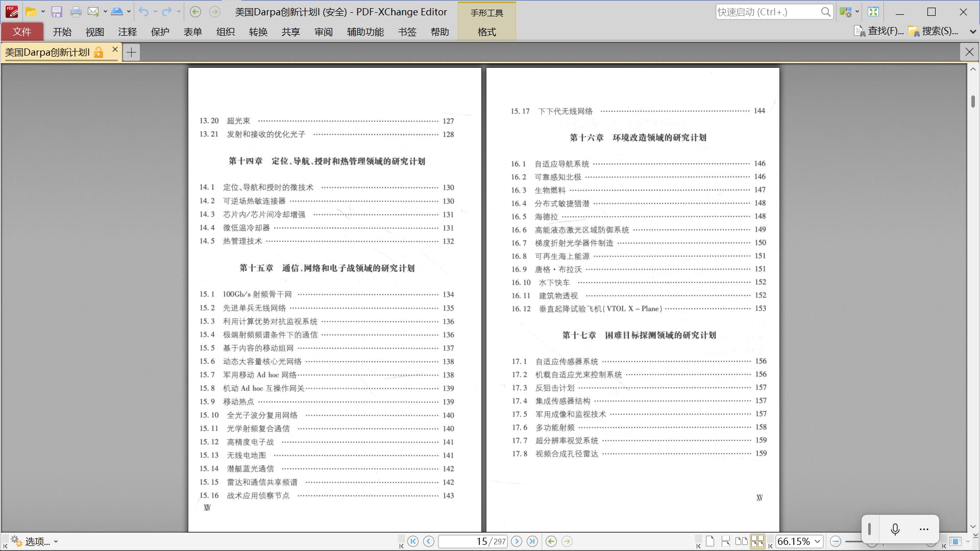The width and height of the screenshot is (980, 551).
Task: Click the red 文件 file button
Action: [x=22, y=32]
